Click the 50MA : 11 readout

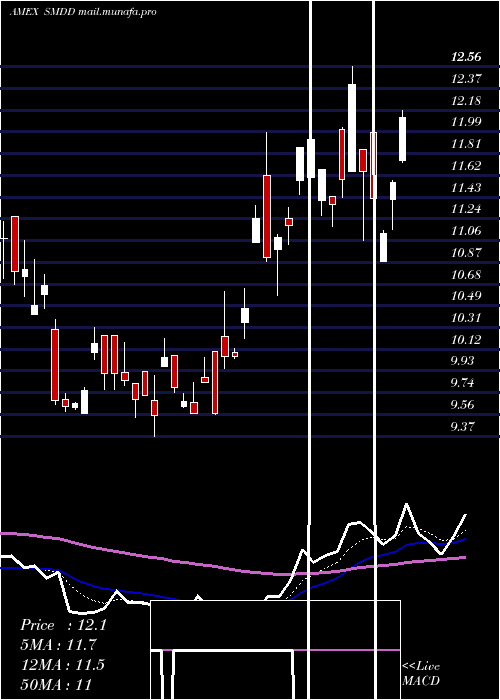pyautogui.click(x=56, y=684)
